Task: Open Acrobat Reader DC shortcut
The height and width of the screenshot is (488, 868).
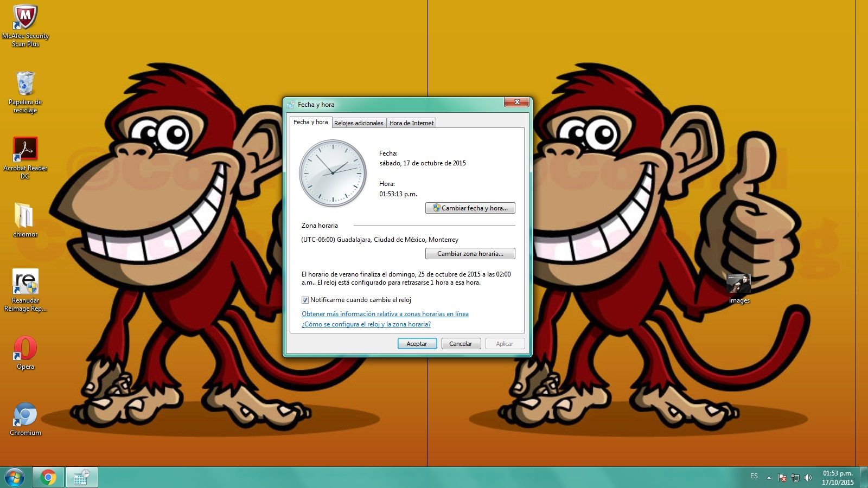Action: click(25, 150)
